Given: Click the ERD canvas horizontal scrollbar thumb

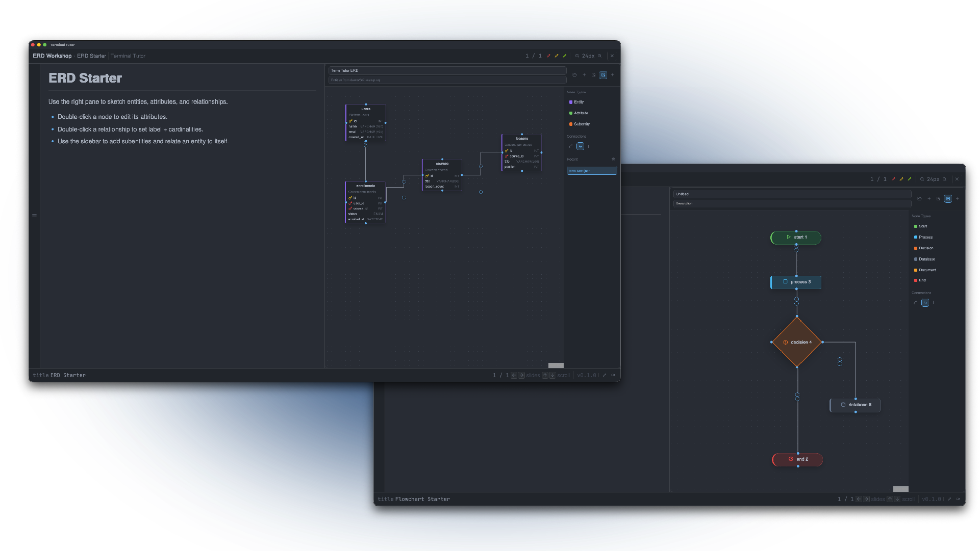Looking at the screenshot, I should click(x=556, y=365).
